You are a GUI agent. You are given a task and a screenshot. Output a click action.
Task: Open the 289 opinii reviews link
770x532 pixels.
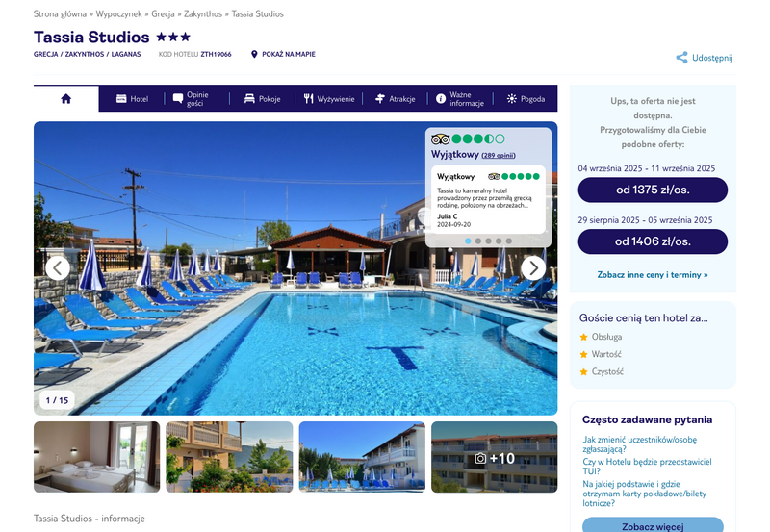tap(499, 156)
